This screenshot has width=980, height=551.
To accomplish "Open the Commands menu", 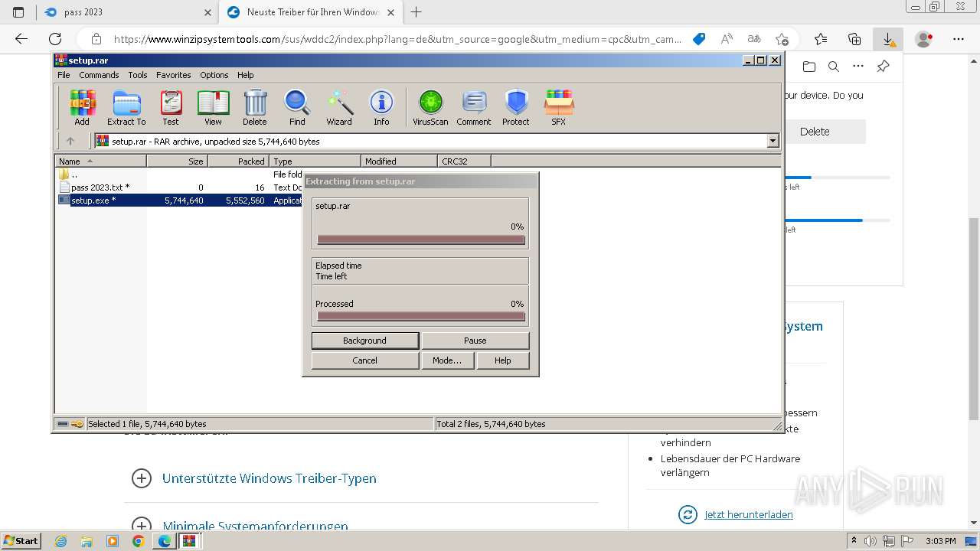I will (99, 75).
